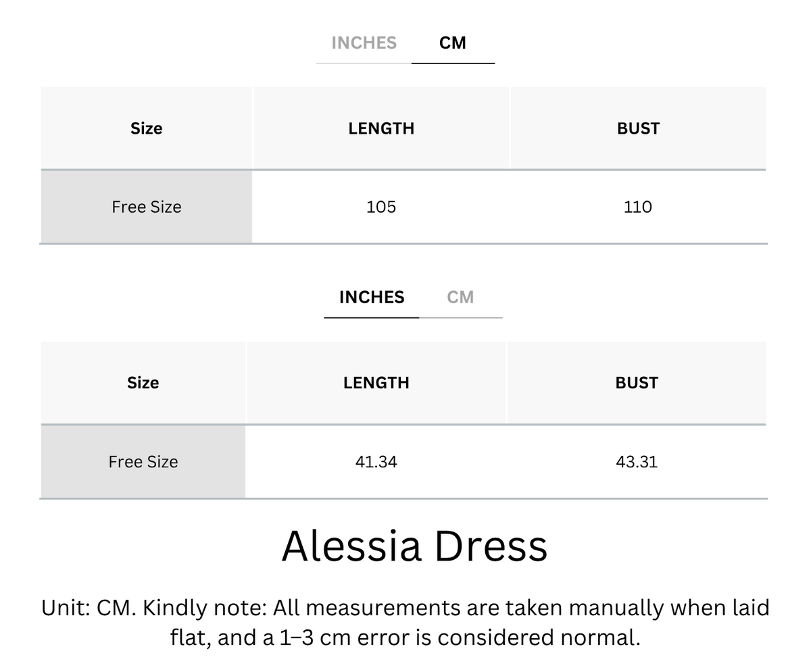Click the LENGTH header in the first table

point(381,128)
